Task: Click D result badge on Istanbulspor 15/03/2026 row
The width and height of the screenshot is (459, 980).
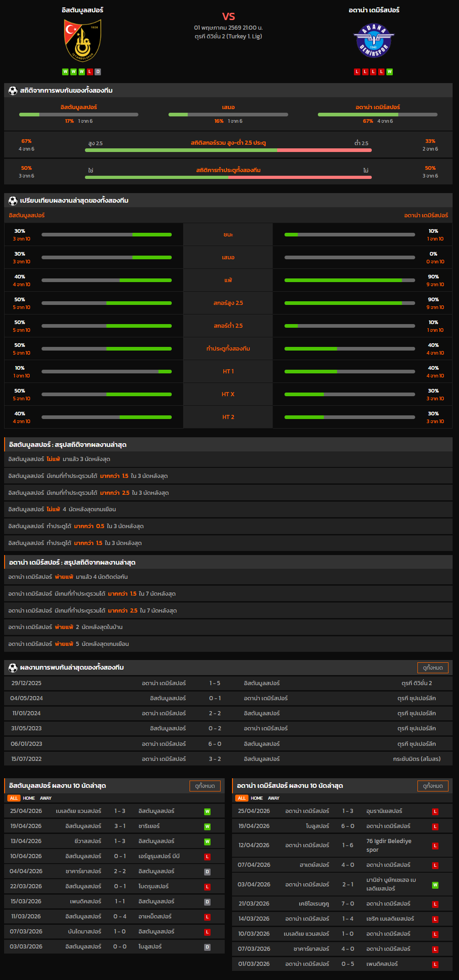Action: (207, 902)
